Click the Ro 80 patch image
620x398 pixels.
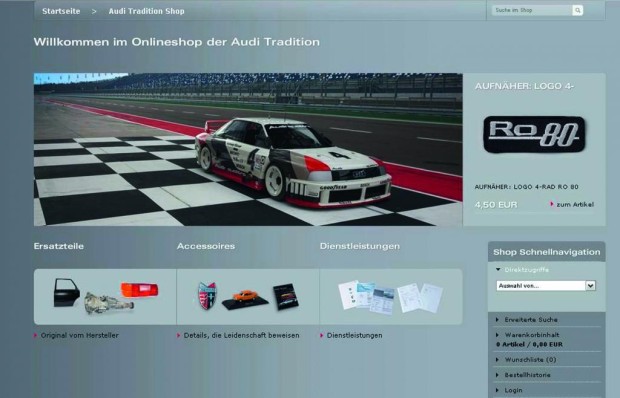point(534,134)
